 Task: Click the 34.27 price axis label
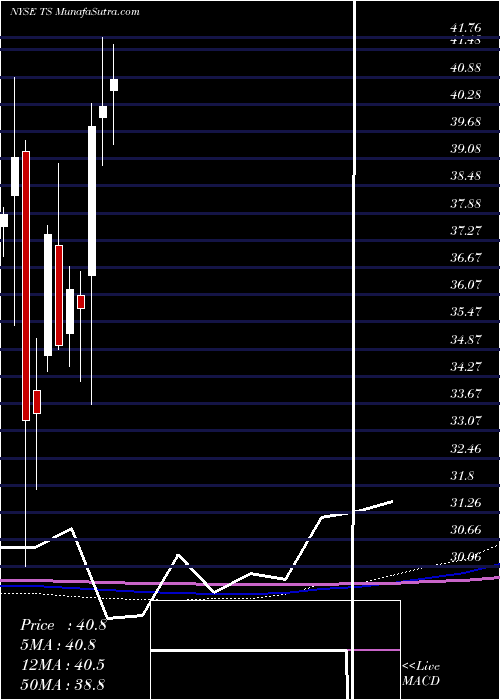click(x=466, y=367)
